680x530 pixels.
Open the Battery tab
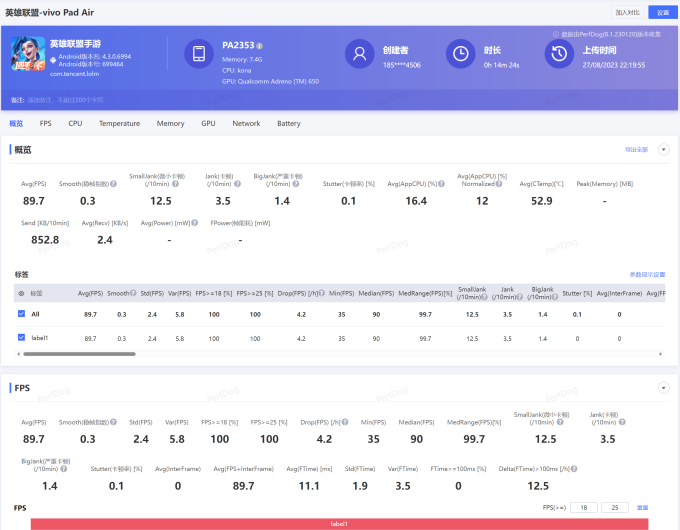[x=289, y=124]
